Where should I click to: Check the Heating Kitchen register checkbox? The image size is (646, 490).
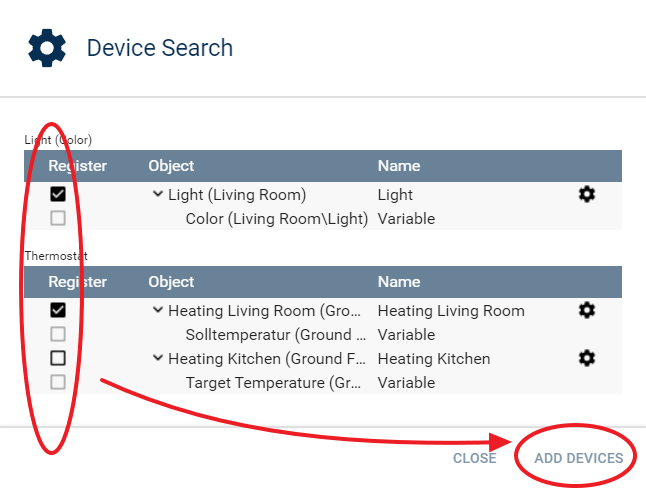(58, 358)
